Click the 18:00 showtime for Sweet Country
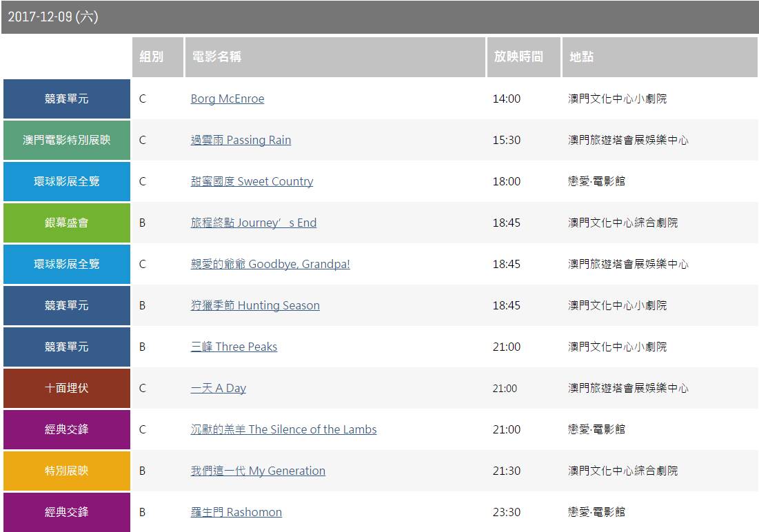 pos(506,181)
